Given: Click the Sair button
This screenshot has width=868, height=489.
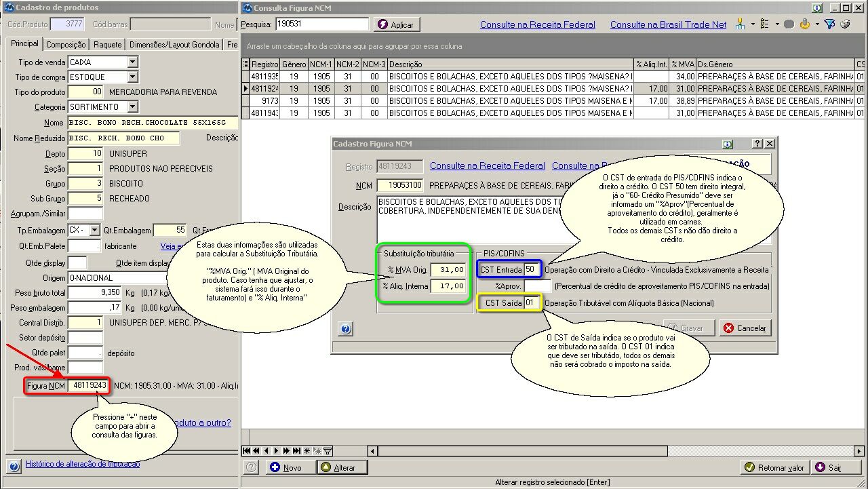Looking at the screenshot, I should (836, 467).
